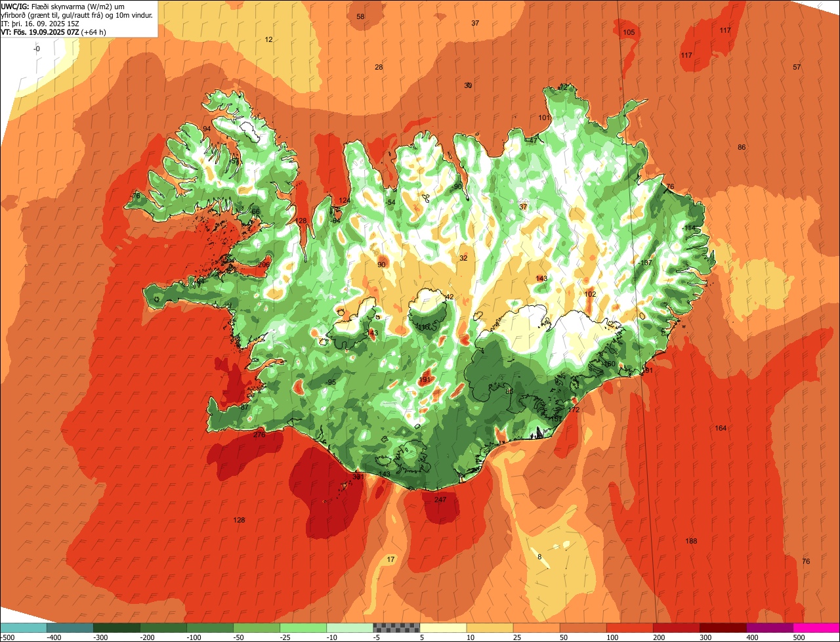Click the map value -187 in east Iceland
The height and width of the screenshot is (642, 840).
645,263
